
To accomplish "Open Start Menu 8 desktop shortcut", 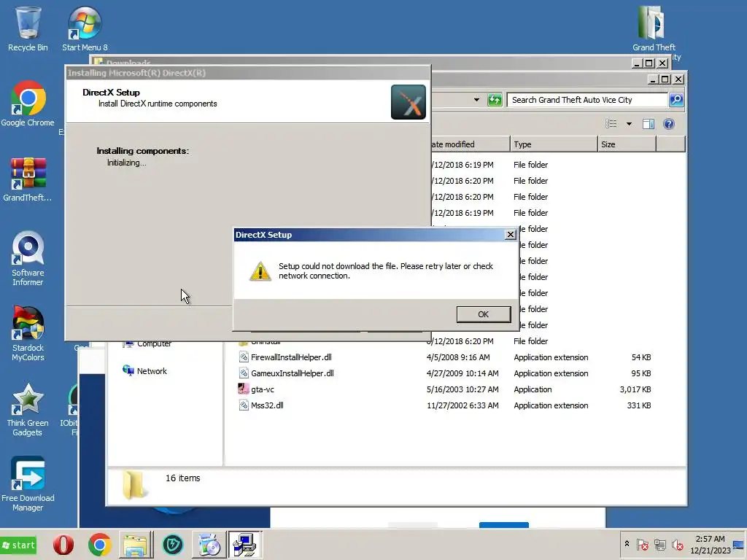I will point(85,28).
